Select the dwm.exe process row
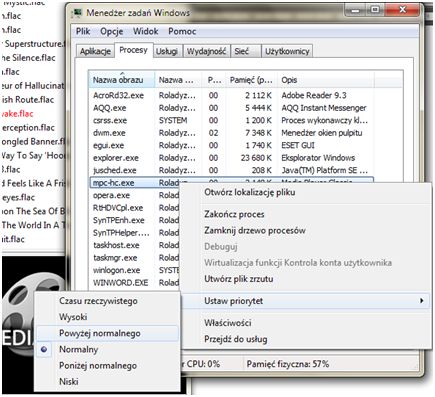Viewport: 435px width, 397px height. (231, 133)
